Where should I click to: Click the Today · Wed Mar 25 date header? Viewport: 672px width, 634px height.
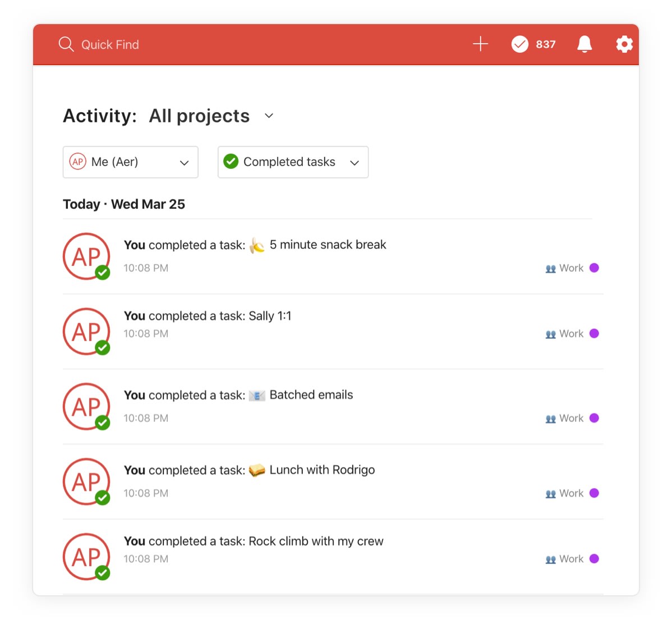point(124,204)
